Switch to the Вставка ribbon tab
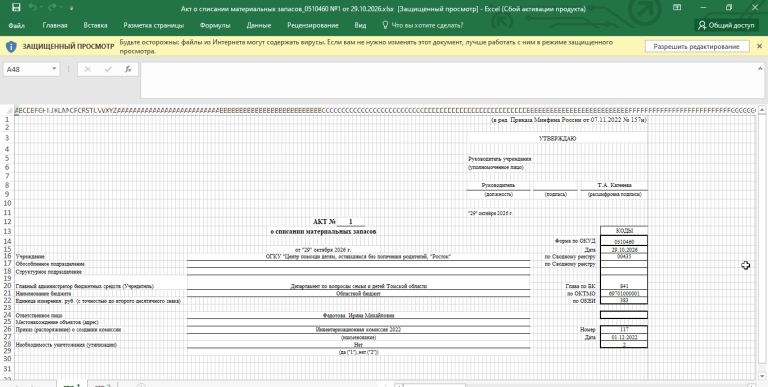 96,25
